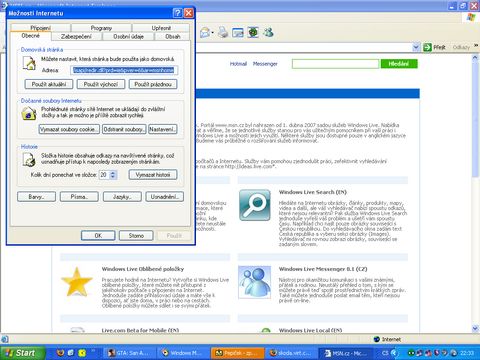Open Nastavení for temporary files
This screenshot has width=480, height=360.
(x=163, y=129)
